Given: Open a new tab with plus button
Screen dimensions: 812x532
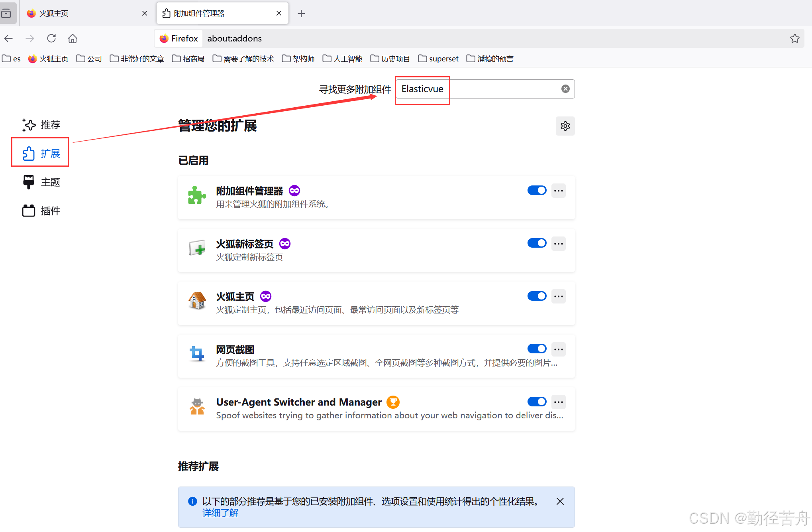Looking at the screenshot, I should point(301,14).
